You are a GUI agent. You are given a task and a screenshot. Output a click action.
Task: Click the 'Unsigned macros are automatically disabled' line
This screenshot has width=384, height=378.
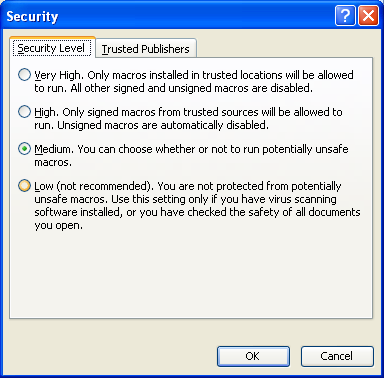pos(151,125)
